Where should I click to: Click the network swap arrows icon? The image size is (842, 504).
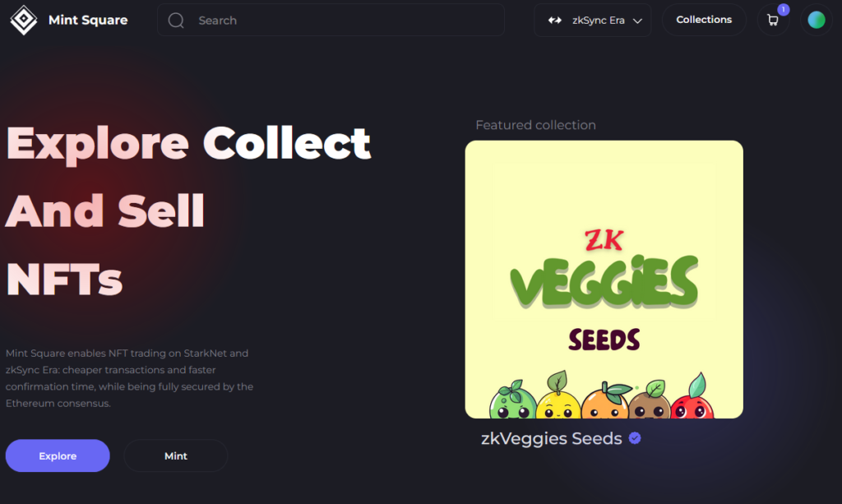click(x=555, y=21)
